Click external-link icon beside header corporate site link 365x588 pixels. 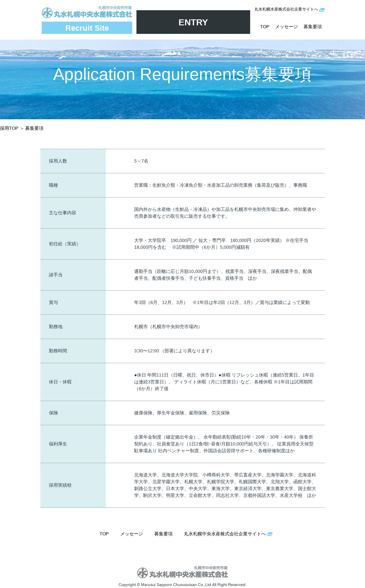pos(322,10)
